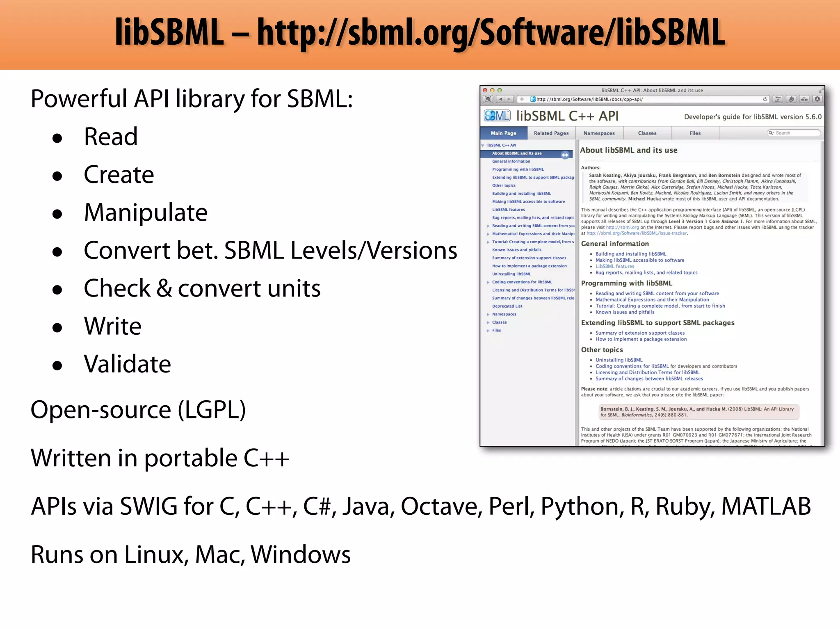Image resolution: width=840 pixels, height=630 pixels.
Task: Click the sync arrows icon in About row
Action: coord(565,155)
